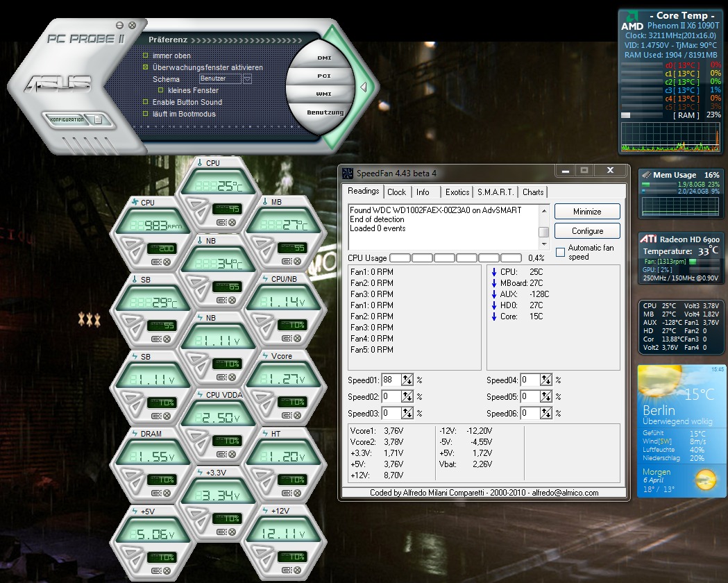Adjust Speed06 using its spinner arrows
Screen dimensions: 728x583
coord(546,414)
